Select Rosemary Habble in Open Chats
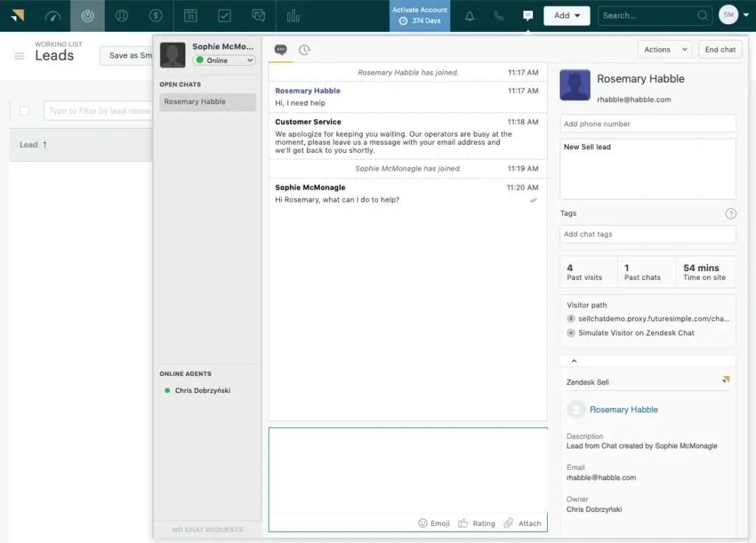The width and height of the screenshot is (756, 543). click(x=207, y=102)
